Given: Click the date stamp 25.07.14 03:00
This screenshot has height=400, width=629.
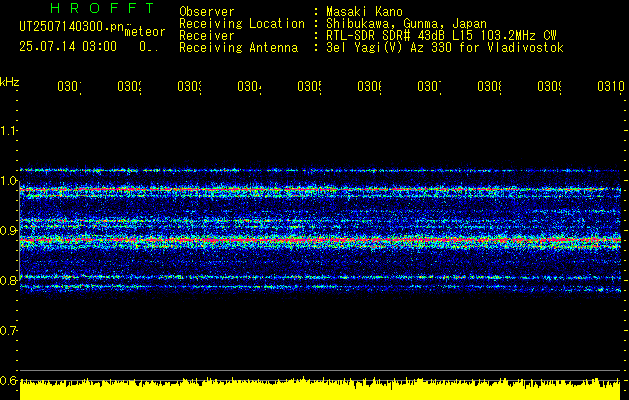Looking at the screenshot, I should pos(68,46).
